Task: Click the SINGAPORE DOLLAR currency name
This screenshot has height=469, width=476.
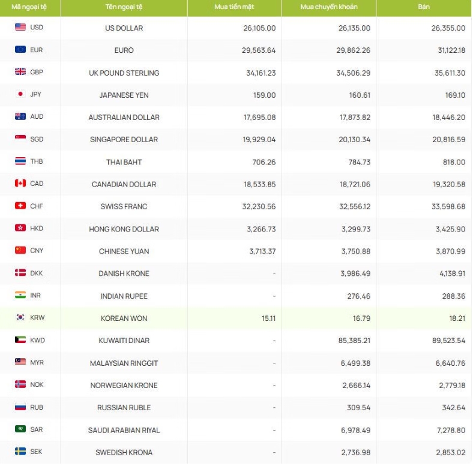Action: click(124, 140)
